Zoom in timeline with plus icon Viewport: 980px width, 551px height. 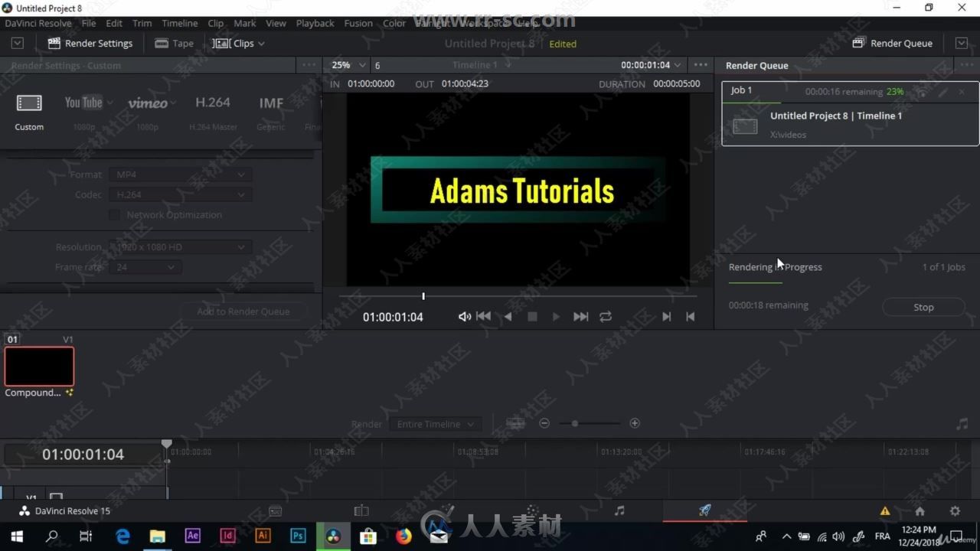pos(635,423)
